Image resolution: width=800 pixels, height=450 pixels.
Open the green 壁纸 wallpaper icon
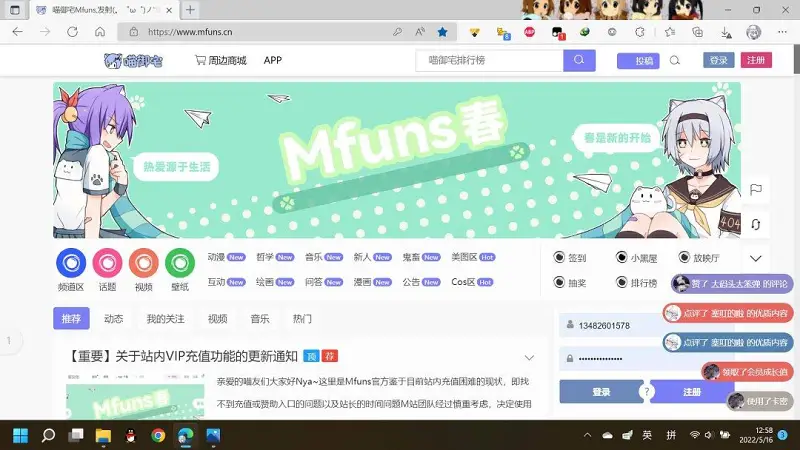[x=180, y=263]
